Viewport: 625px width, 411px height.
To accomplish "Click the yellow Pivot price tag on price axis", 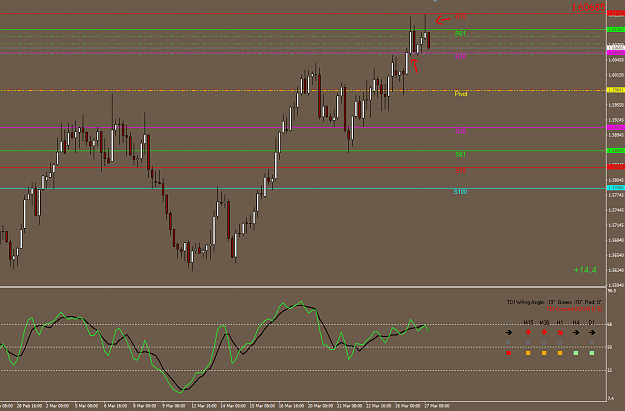I will coord(615,90).
